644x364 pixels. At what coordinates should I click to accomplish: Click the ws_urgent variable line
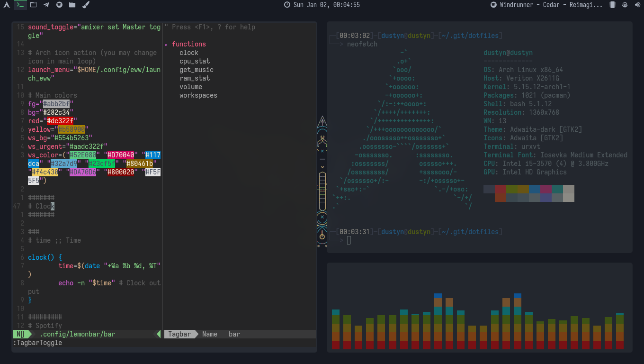tap(68, 146)
